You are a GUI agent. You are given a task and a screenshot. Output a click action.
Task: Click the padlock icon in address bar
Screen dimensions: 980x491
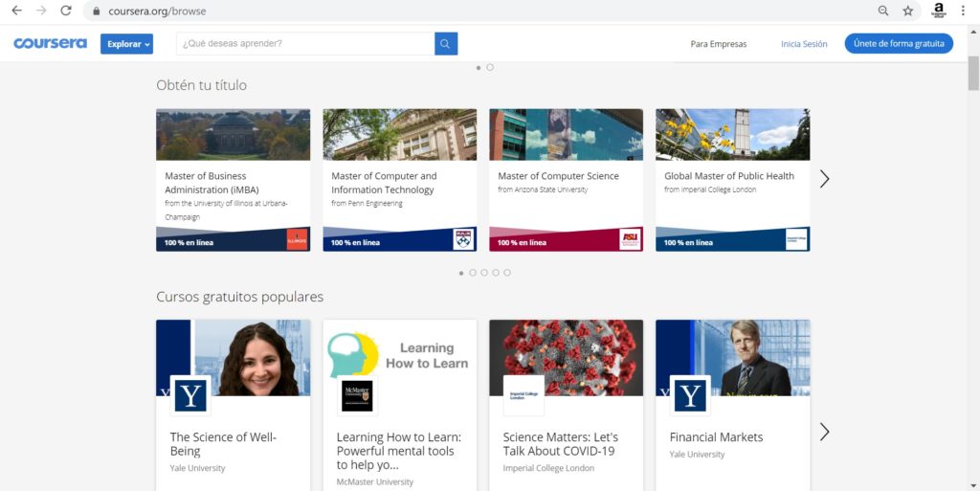coord(96,11)
